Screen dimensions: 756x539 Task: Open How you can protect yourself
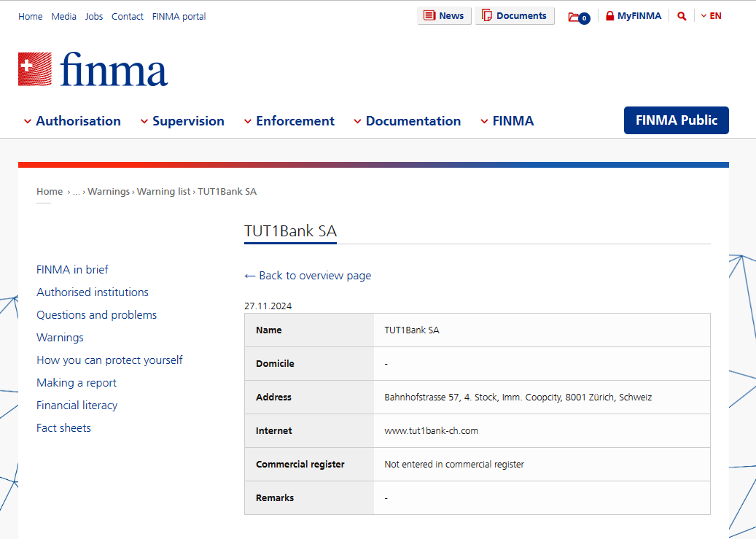pos(109,360)
